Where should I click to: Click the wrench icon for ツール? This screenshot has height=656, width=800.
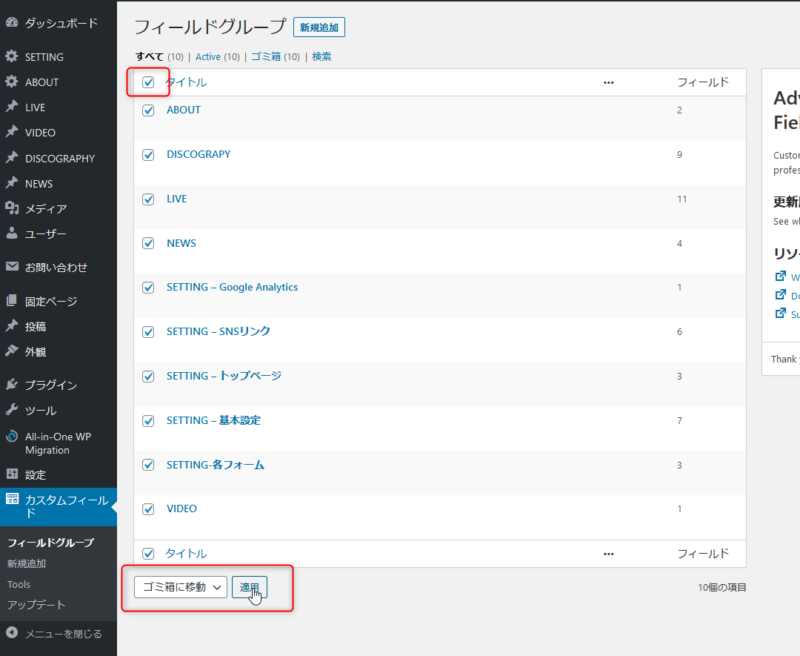coord(12,410)
